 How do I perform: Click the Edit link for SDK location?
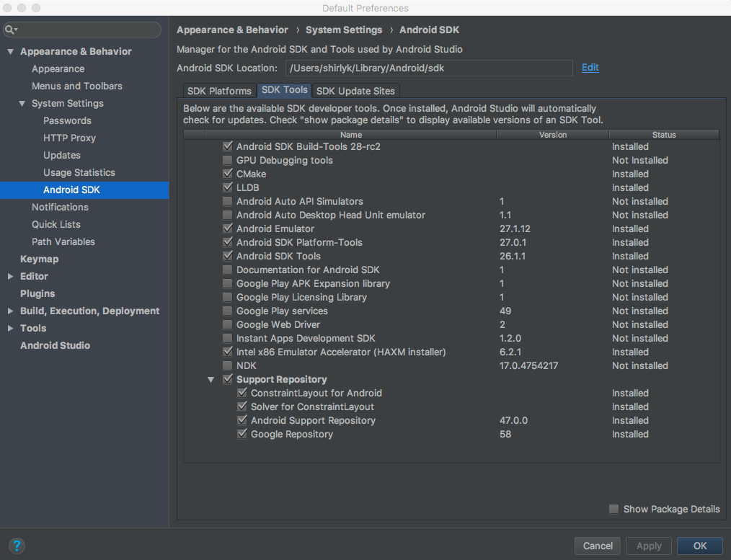pos(590,68)
